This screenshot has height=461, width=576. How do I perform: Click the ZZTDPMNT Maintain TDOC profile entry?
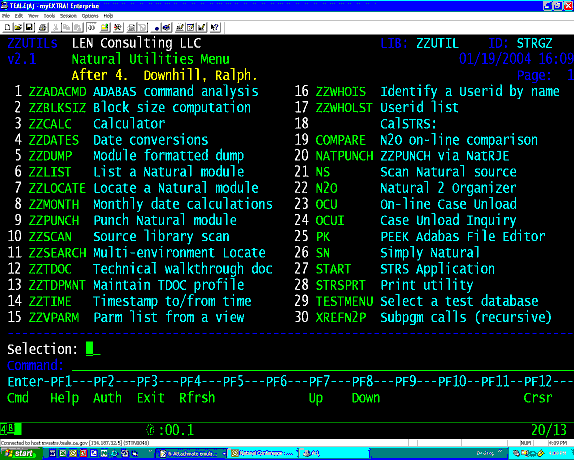click(x=126, y=285)
